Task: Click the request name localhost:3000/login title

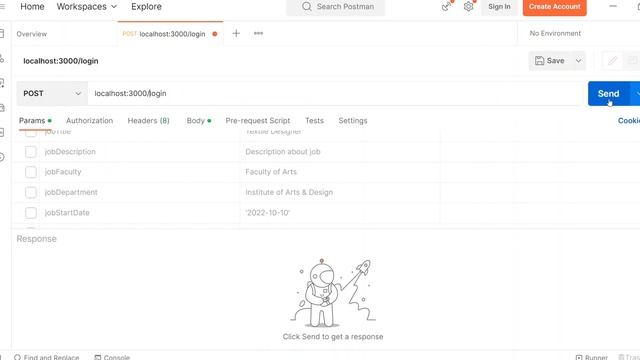Action: (61, 61)
